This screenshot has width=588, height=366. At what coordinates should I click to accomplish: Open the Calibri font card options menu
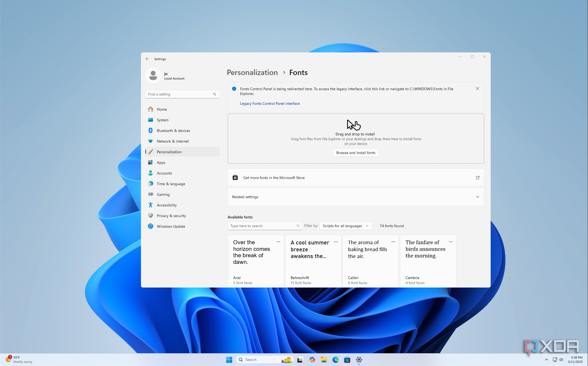click(393, 242)
